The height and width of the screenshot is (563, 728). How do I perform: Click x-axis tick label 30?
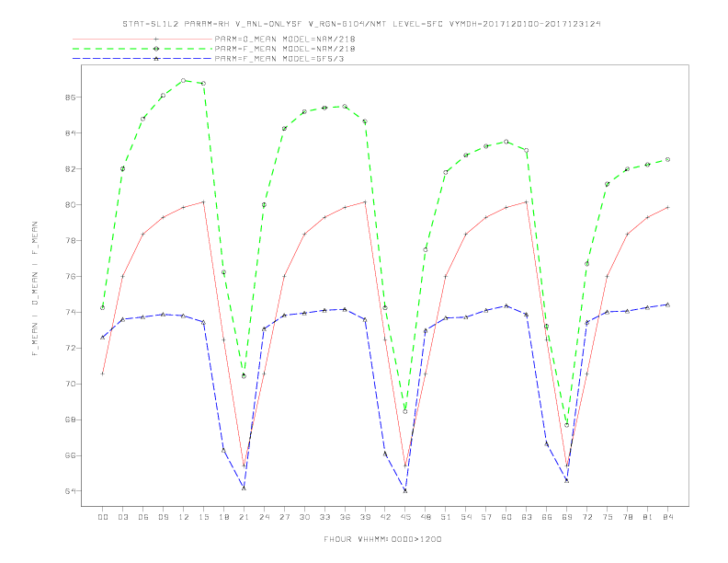pyautogui.click(x=304, y=517)
